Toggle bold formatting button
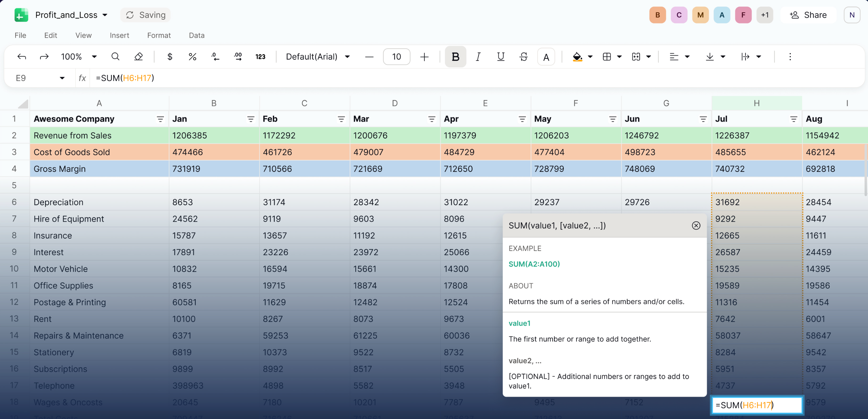Image resolution: width=868 pixels, height=419 pixels. pos(455,57)
